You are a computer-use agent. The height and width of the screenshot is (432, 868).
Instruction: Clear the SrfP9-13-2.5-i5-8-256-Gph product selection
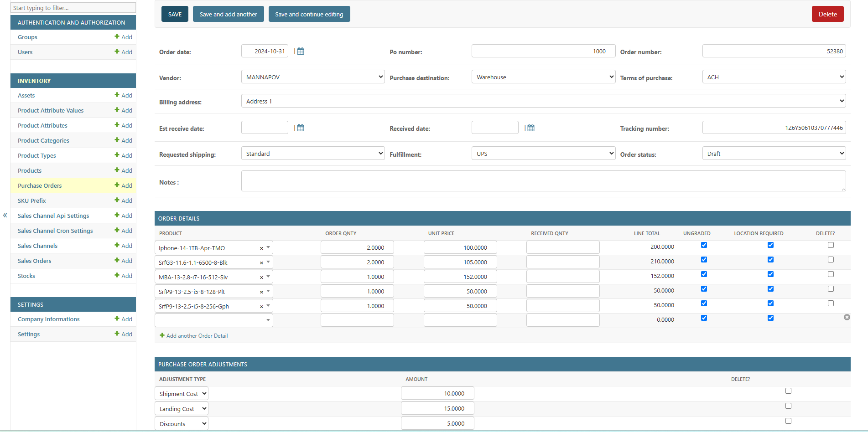[261, 307]
